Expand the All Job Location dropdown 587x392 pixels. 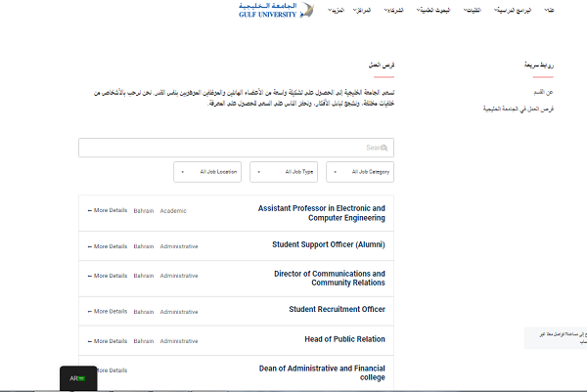tap(207, 172)
